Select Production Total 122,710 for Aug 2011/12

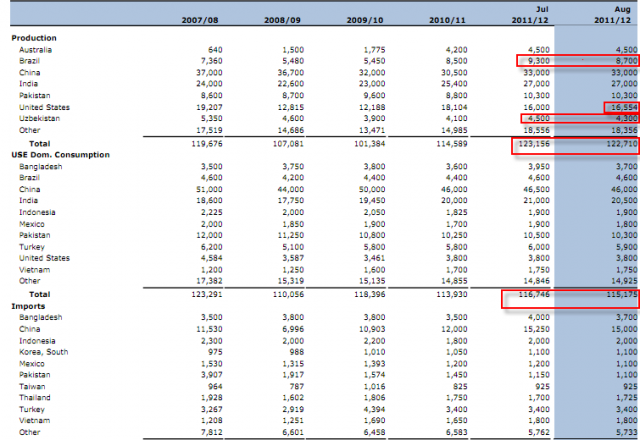point(622,144)
